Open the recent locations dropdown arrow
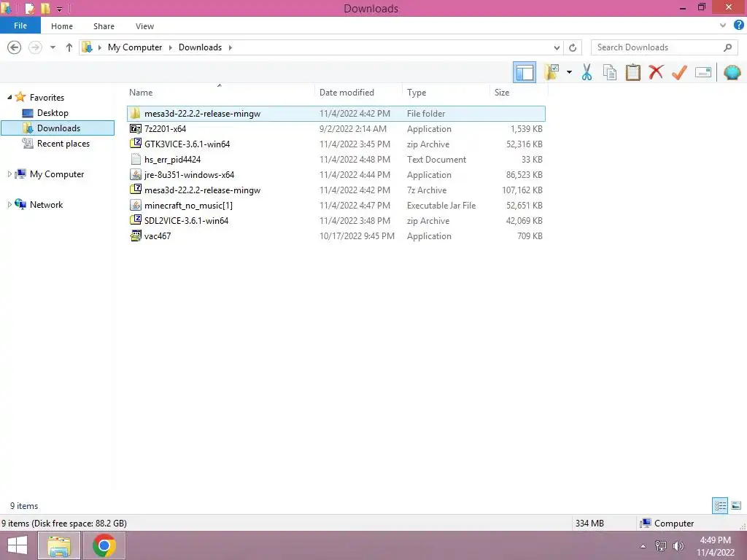This screenshot has height=560, width=747. tap(53, 47)
